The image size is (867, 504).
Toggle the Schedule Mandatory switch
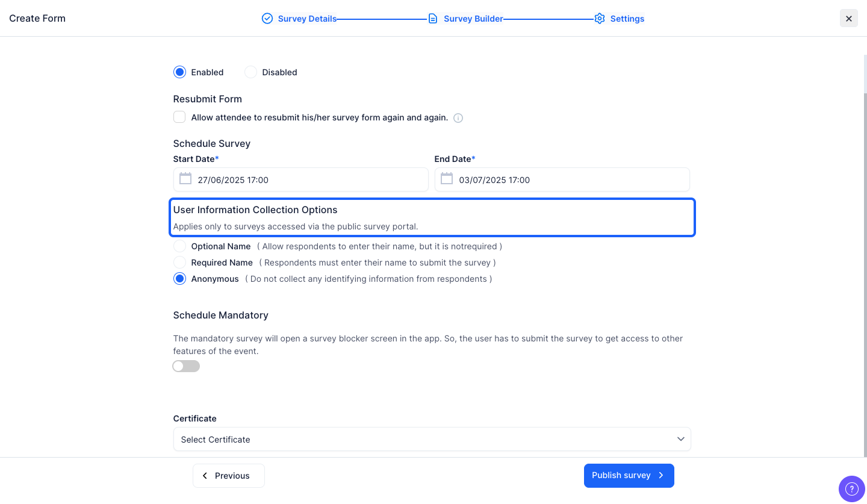[186, 366]
